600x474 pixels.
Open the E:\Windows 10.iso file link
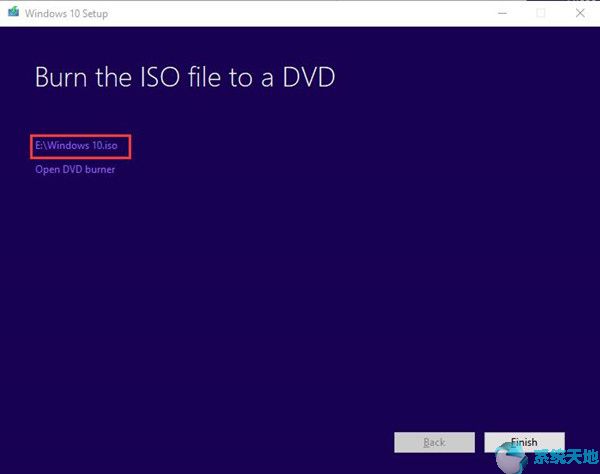(x=76, y=146)
